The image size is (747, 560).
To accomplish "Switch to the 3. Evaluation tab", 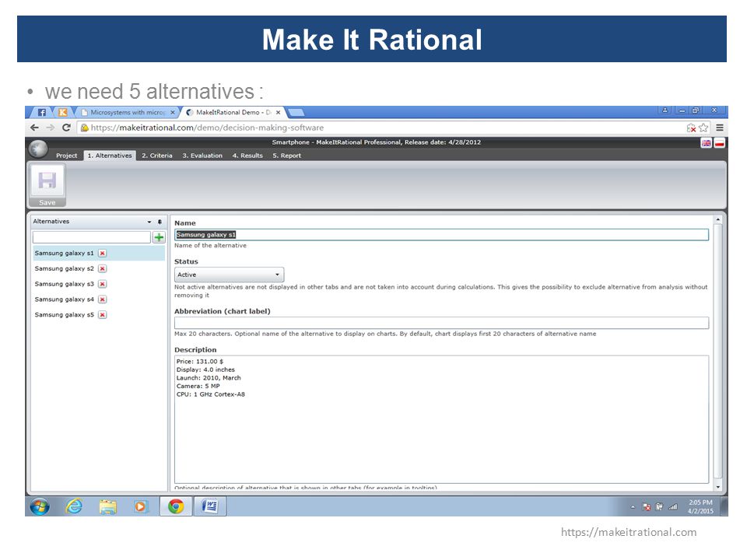I will pos(202,156).
